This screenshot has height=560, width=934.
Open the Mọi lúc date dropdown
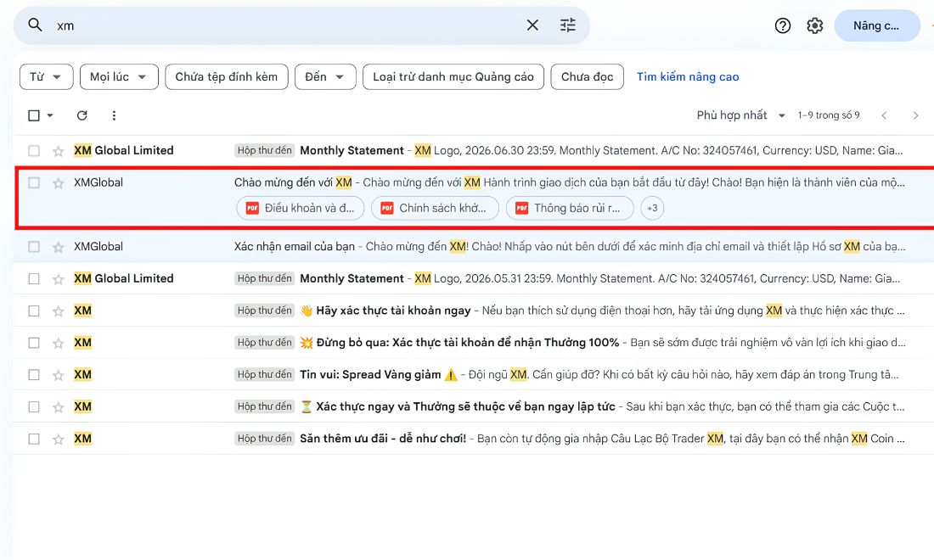click(x=119, y=76)
